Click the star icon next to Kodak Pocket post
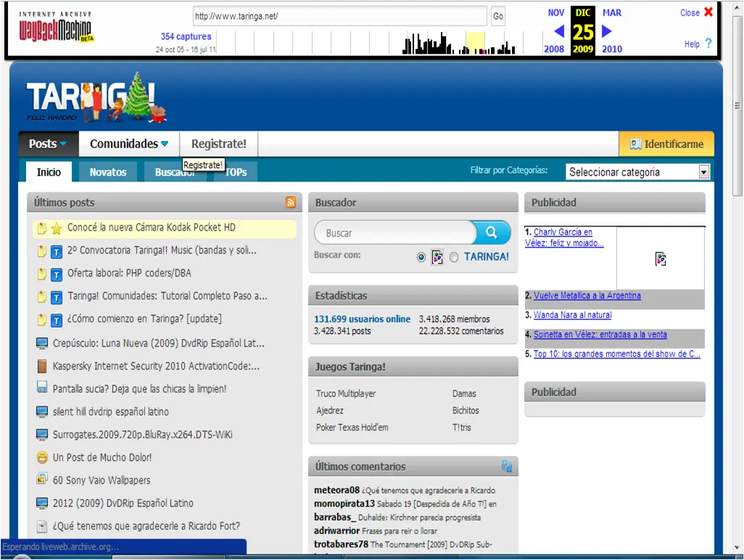The height and width of the screenshot is (560, 744). coord(57,228)
